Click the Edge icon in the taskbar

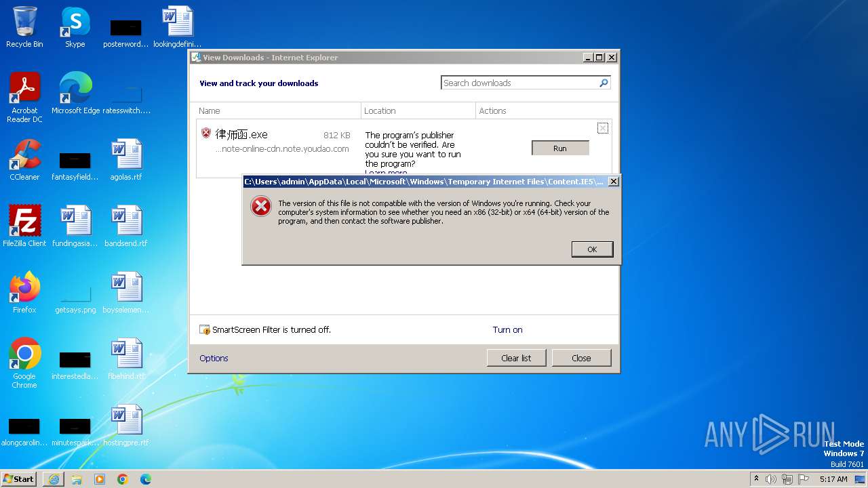tap(146, 479)
